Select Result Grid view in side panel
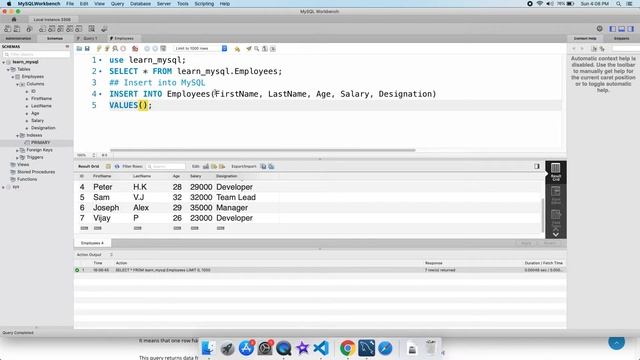 (x=556, y=171)
